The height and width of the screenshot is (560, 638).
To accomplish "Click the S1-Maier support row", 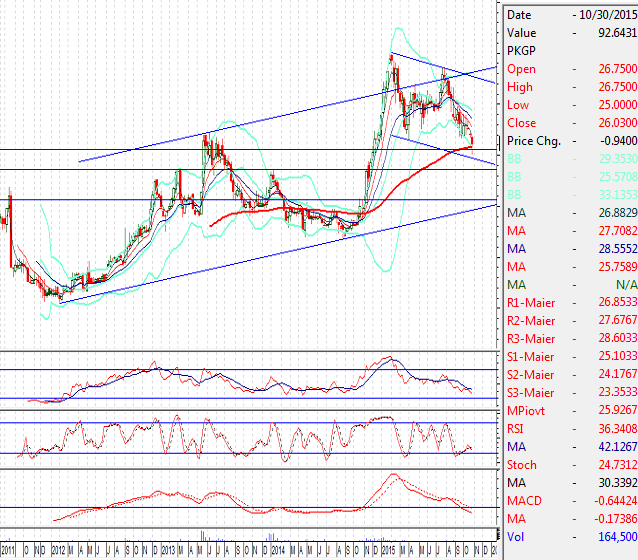I will pos(570,357).
